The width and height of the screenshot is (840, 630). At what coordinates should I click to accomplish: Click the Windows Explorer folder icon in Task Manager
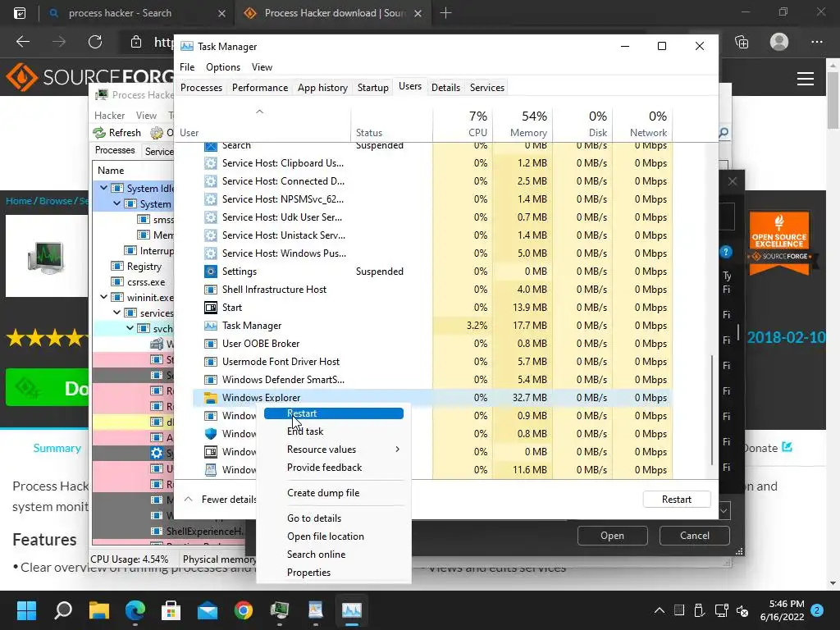click(211, 398)
